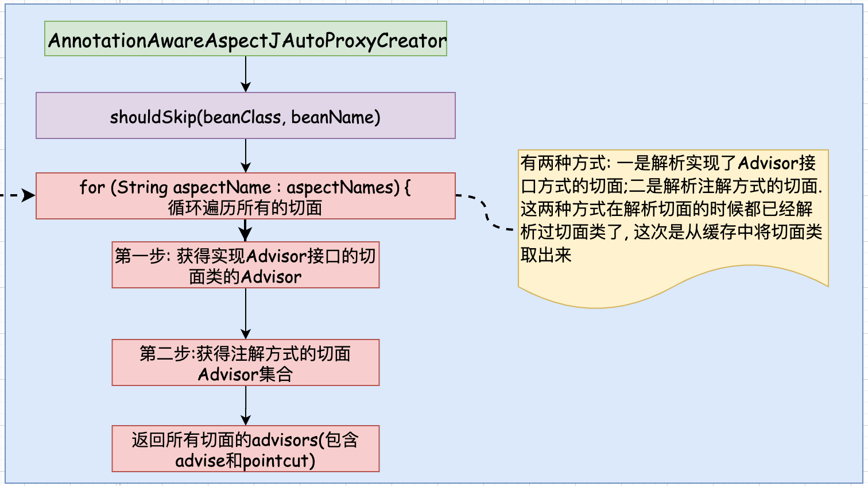This screenshot has width=868, height=486.
Task: Click the Advisor集合 text in second step
Action: point(245,375)
